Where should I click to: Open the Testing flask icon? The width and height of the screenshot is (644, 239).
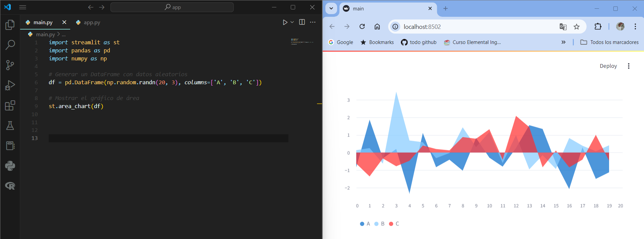(10, 126)
